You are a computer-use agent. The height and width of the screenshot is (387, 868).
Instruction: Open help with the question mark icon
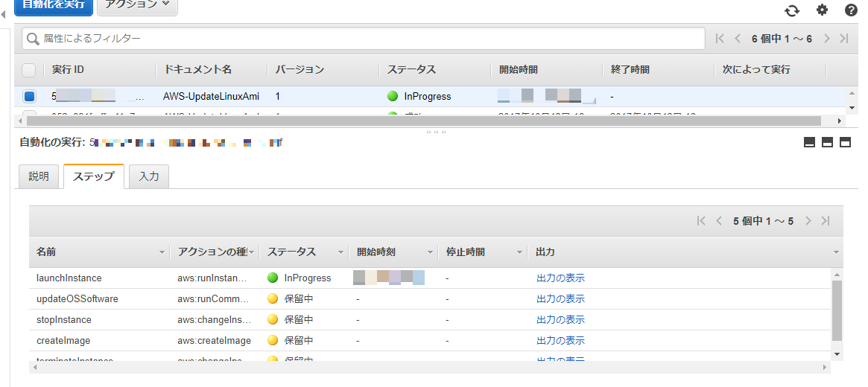851,10
